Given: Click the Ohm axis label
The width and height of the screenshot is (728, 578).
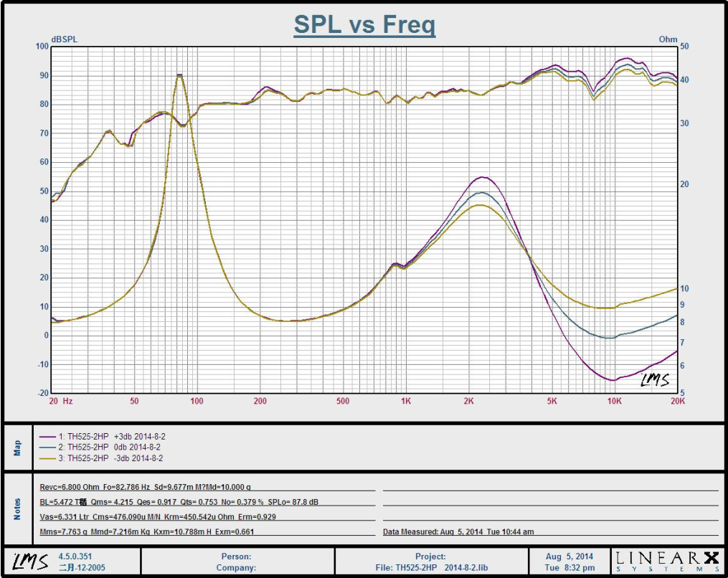Looking at the screenshot, I should point(668,39).
